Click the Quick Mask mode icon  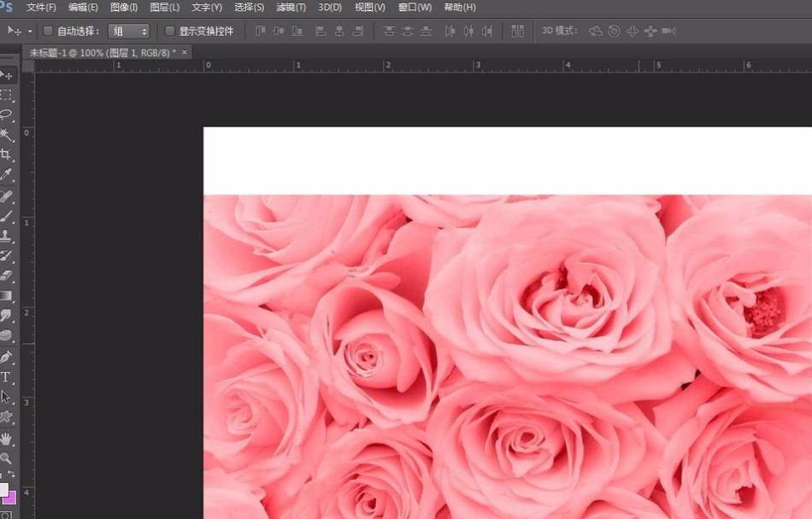coord(6,515)
